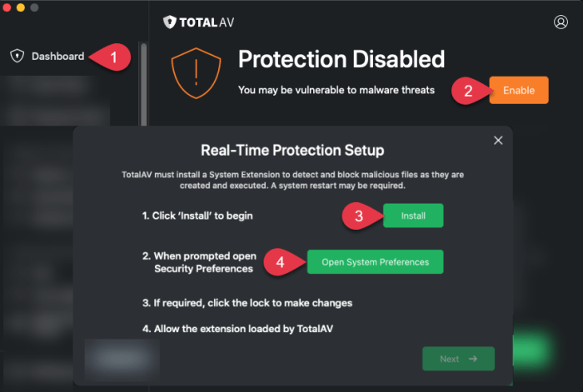583x392 pixels.
Task: Click the yellow minimize window button
Action: pos(21,7)
